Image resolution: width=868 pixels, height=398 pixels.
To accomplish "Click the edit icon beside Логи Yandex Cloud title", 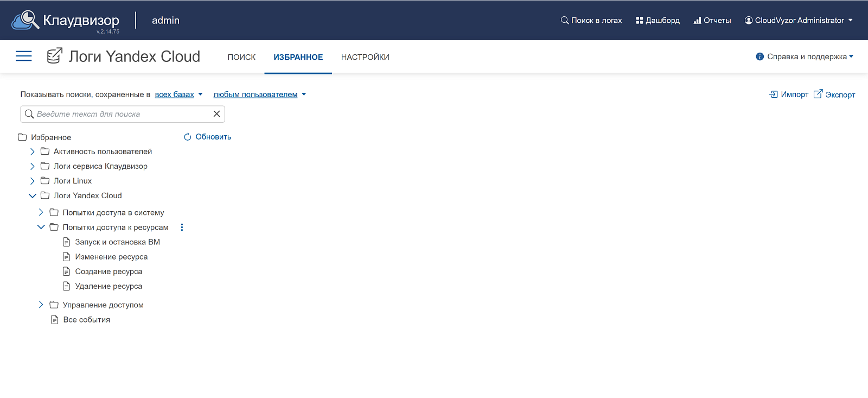I will click(x=54, y=56).
